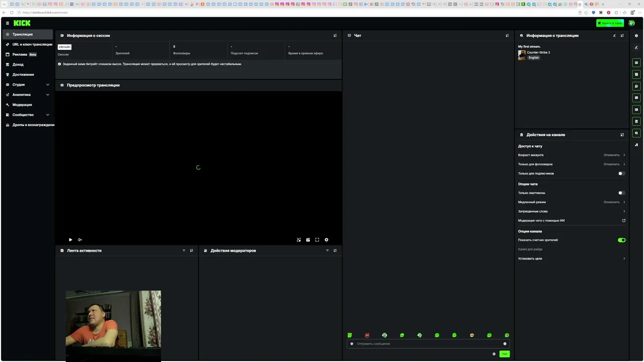This screenshot has height=362, width=644.
Task: Open the user avatar menu
Action: pyautogui.click(x=631, y=23)
